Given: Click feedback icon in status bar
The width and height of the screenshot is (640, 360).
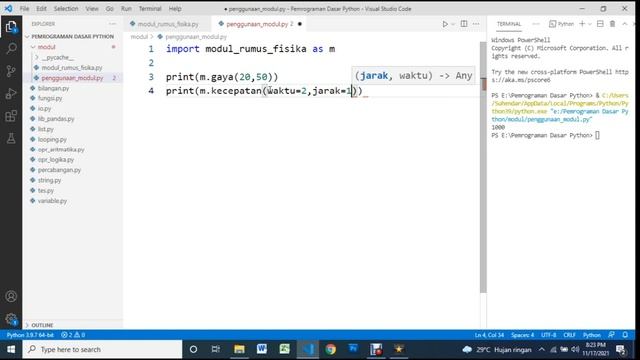Looking at the screenshot, I should (611, 335).
